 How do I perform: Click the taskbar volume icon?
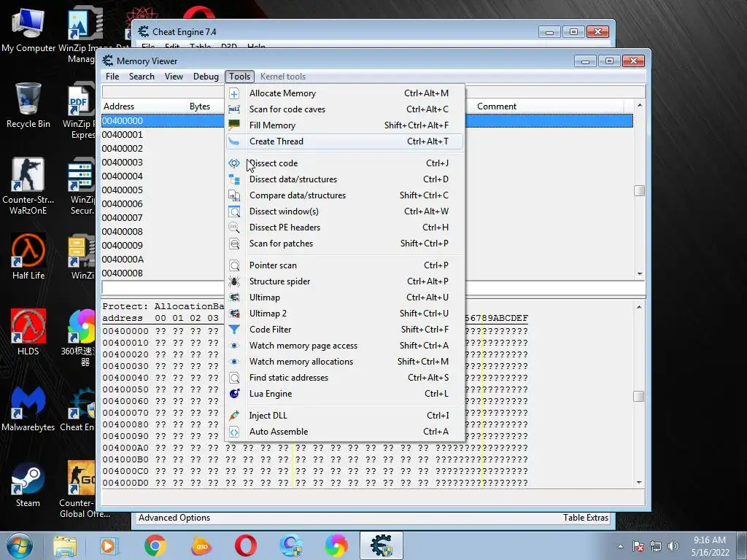(x=673, y=546)
